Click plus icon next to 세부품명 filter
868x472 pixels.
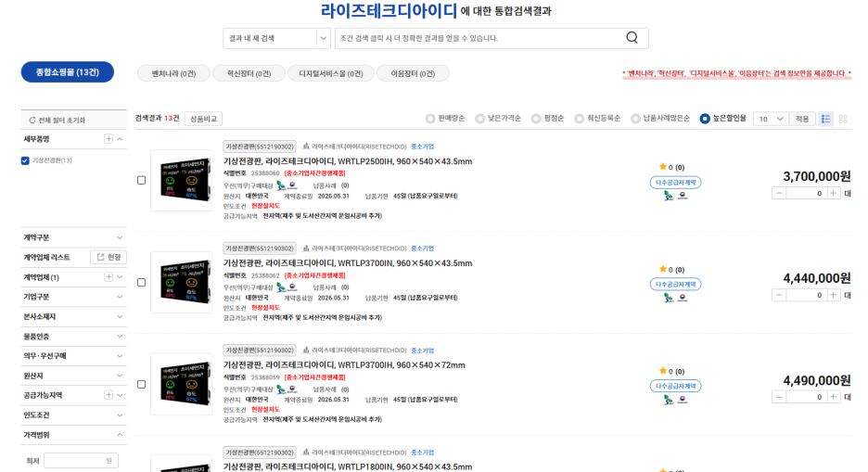pos(108,139)
